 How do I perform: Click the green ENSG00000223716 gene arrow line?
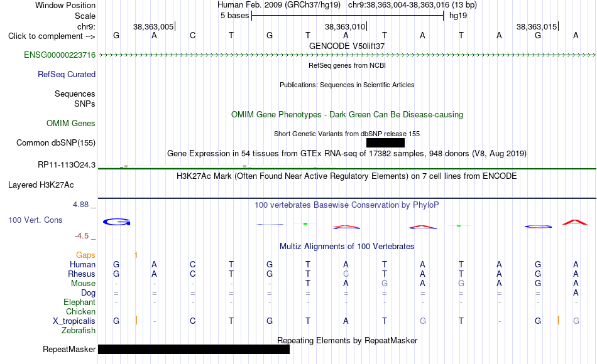tap(347, 55)
